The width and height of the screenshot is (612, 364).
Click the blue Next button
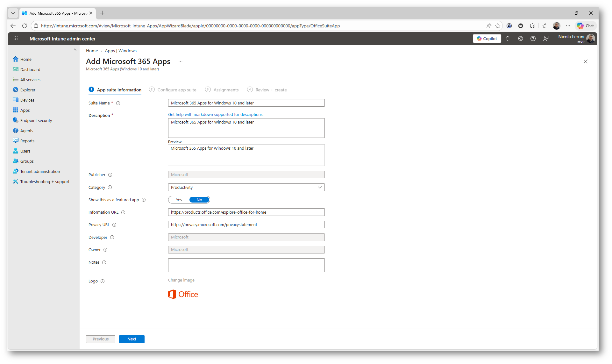tap(132, 339)
